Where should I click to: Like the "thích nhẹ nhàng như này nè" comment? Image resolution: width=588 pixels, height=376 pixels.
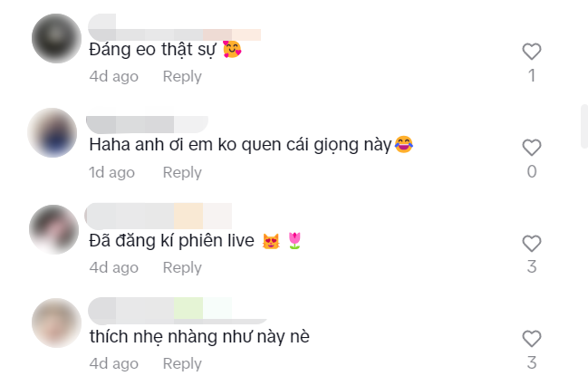(x=532, y=339)
